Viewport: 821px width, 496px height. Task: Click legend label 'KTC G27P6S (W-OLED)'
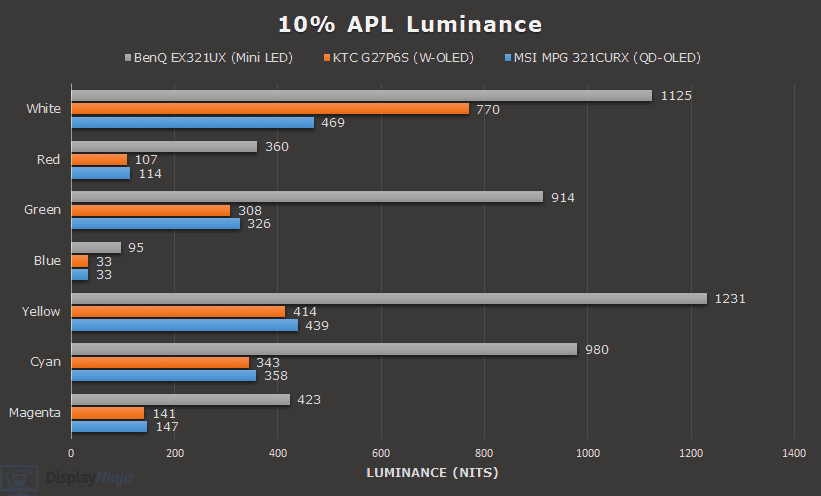click(403, 58)
